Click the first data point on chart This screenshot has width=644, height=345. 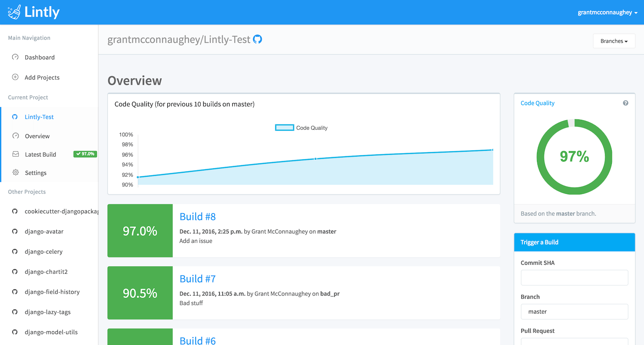[x=138, y=177]
